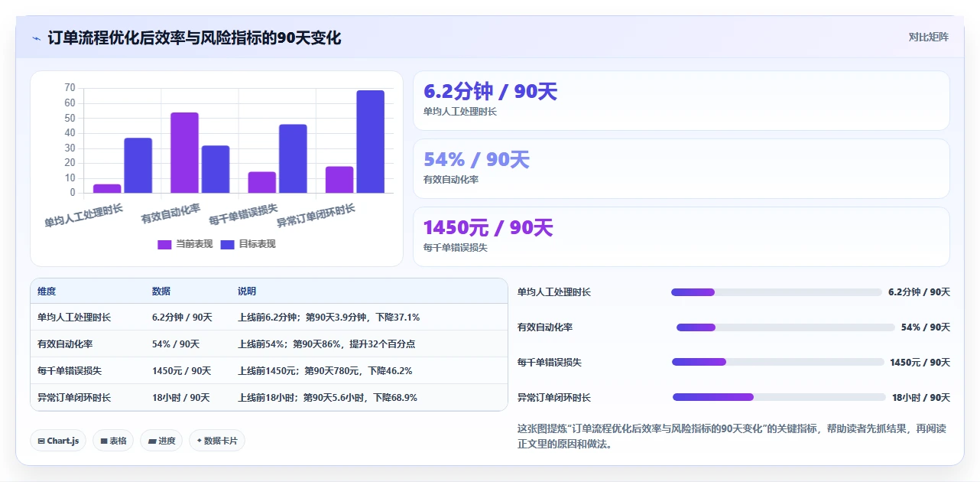This screenshot has height=482, width=980.
Task: Click the Chart.js tag chip
Action: (x=58, y=441)
